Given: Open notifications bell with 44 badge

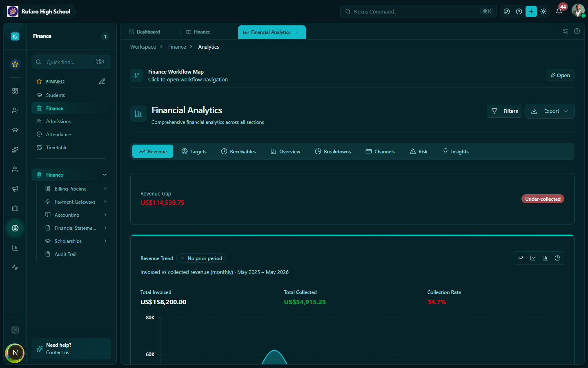Looking at the screenshot, I should (559, 11).
